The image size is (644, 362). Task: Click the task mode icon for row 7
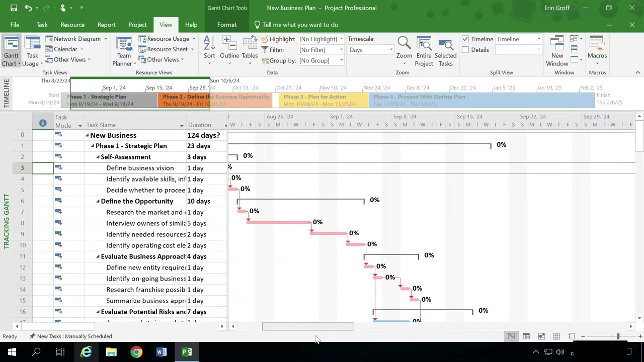[58, 212]
